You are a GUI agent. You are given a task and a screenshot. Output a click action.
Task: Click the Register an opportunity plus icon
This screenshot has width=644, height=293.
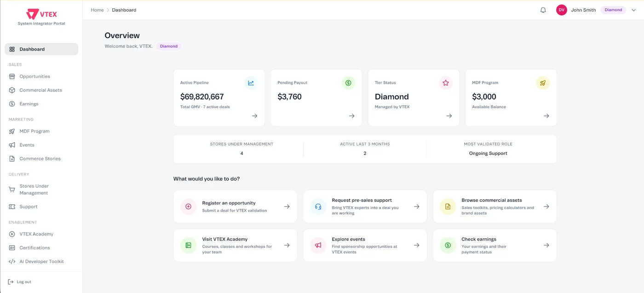pos(188,207)
